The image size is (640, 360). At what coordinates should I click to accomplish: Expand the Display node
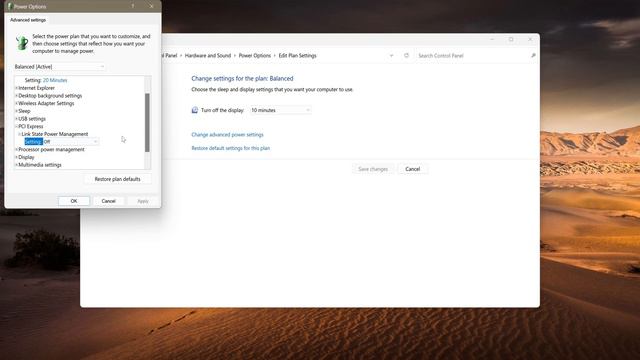click(x=16, y=157)
